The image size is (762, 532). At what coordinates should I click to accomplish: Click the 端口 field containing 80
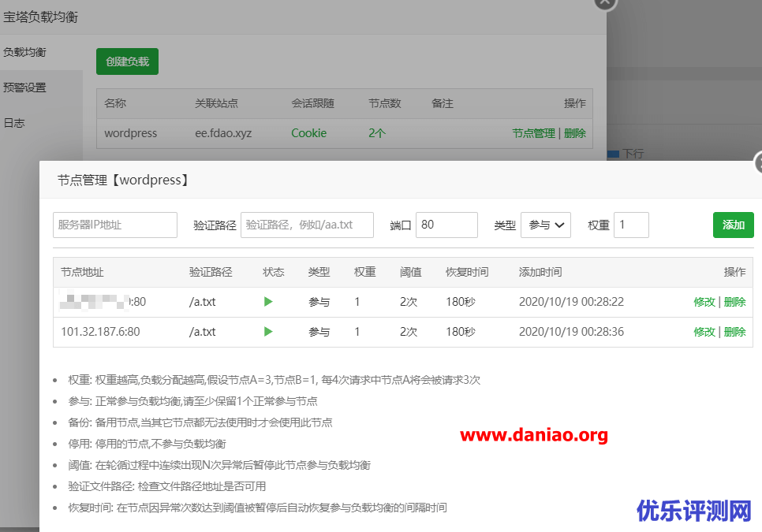point(446,225)
